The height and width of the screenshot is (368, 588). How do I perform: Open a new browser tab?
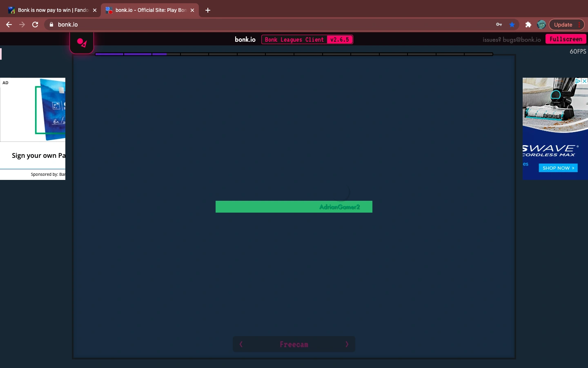[x=208, y=10]
